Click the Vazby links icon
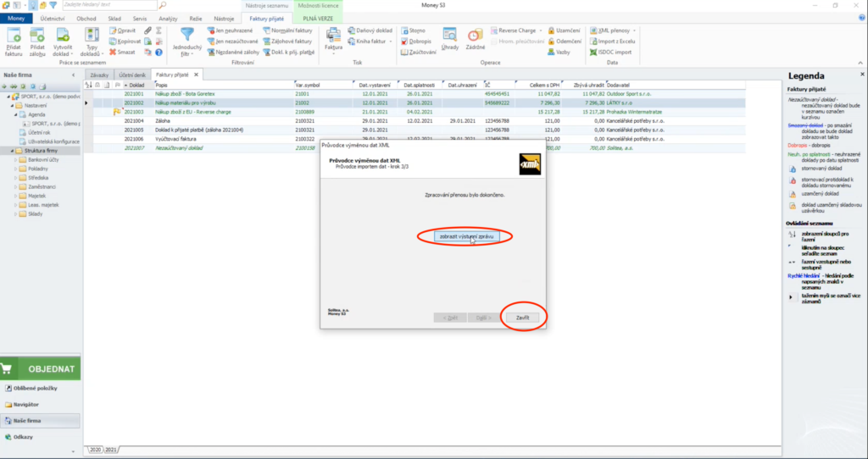 [x=559, y=52]
